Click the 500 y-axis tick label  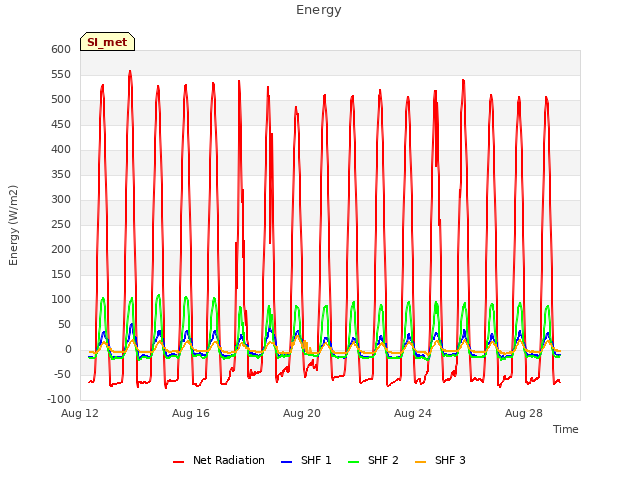[x=61, y=100]
